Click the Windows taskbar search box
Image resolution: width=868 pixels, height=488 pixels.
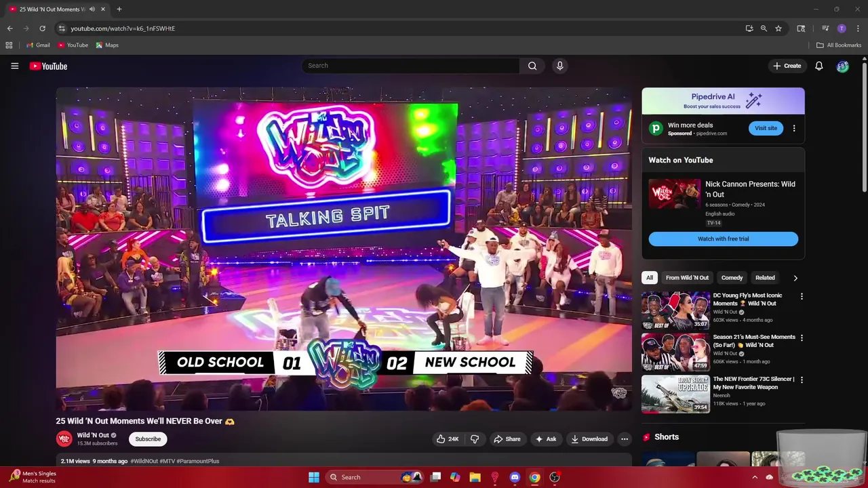click(x=374, y=477)
